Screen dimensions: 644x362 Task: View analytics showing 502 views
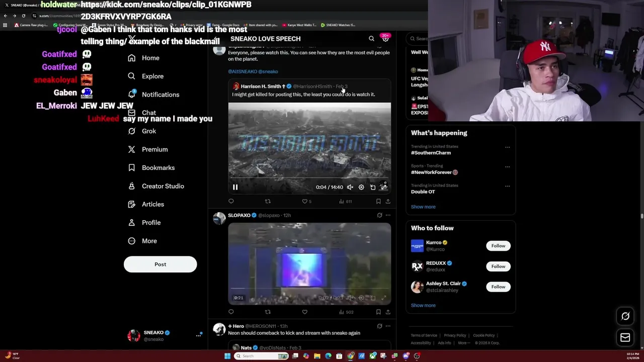[346, 312]
